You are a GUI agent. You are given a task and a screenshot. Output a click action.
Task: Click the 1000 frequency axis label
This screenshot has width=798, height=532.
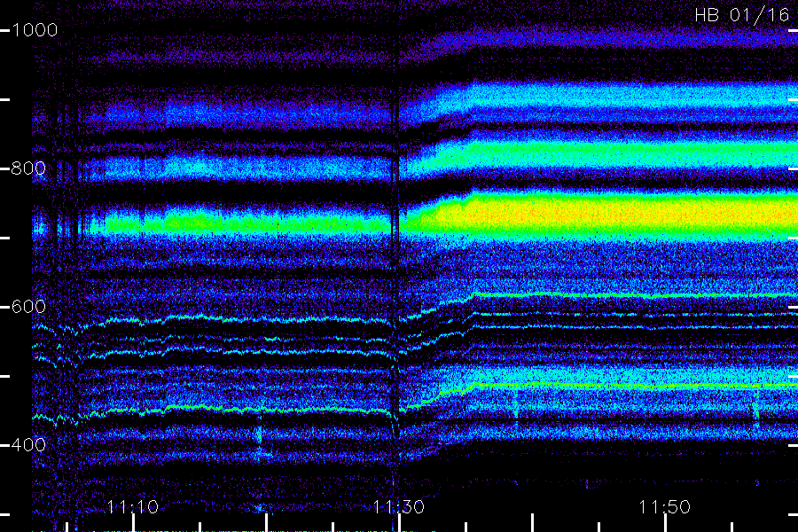(35, 30)
